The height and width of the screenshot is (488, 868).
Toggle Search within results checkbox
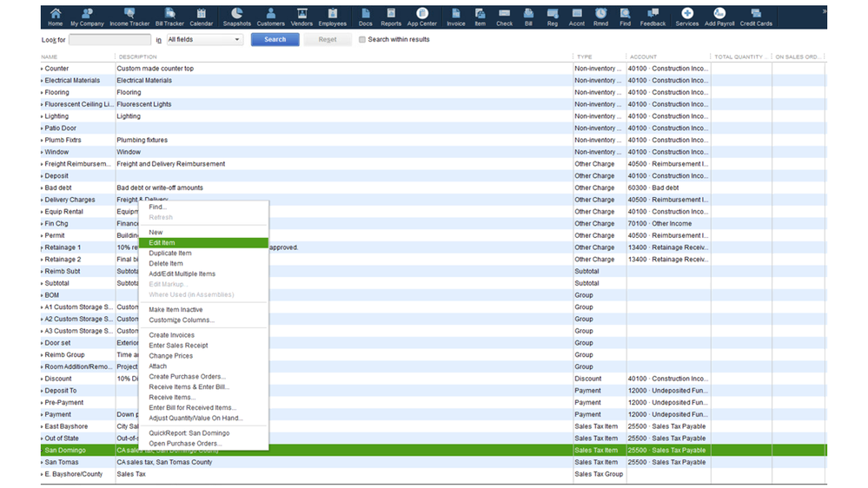point(362,39)
